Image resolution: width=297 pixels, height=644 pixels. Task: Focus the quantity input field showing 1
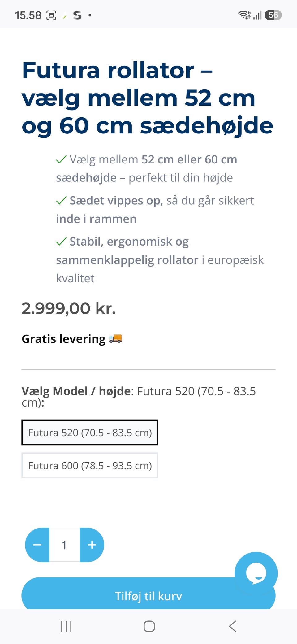click(x=65, y=545)
